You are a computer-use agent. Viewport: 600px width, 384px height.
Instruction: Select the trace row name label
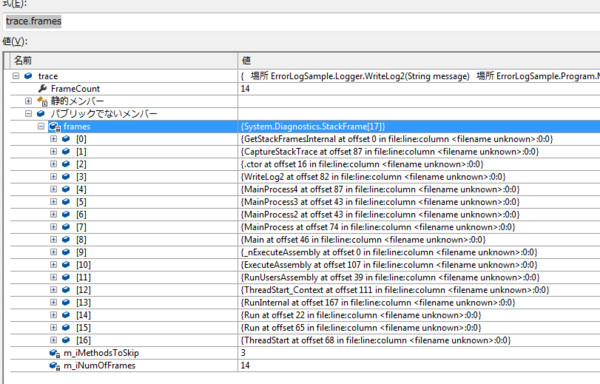point(48,76)
